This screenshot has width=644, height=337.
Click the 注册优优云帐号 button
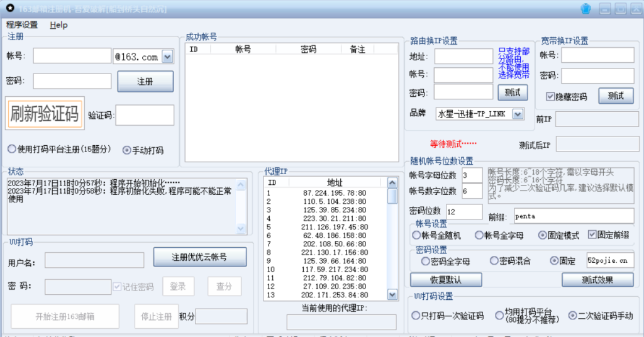pyautogui.click(x=200, y=257)
